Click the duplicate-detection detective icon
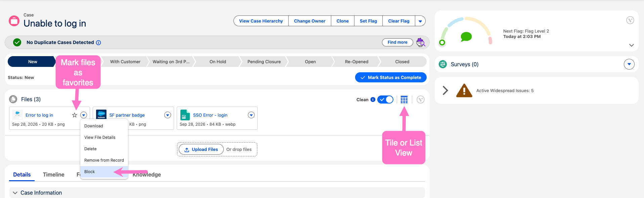The width and height of the screenshot is (644, 198). 421,42
